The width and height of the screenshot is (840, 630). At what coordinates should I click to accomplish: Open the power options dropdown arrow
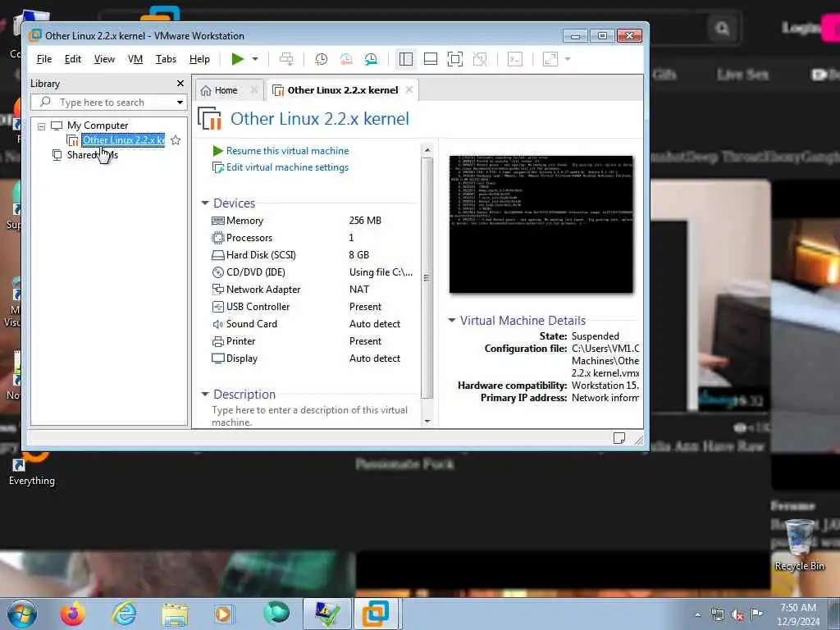coord(255,59)
